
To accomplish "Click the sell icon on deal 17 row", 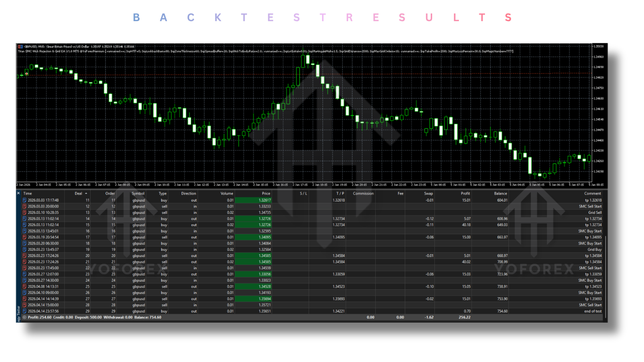I will click(25, 237).
